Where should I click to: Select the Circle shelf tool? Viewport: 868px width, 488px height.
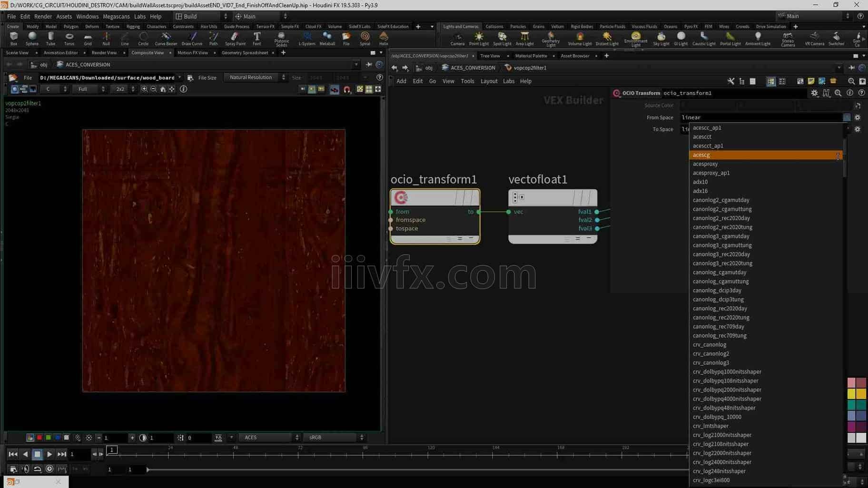143,39
